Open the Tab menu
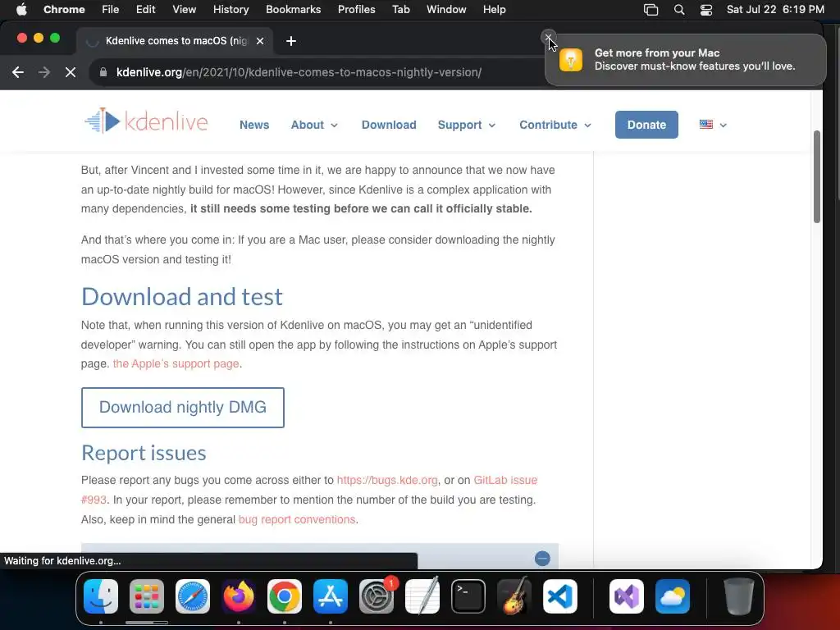 coord(400,10)
